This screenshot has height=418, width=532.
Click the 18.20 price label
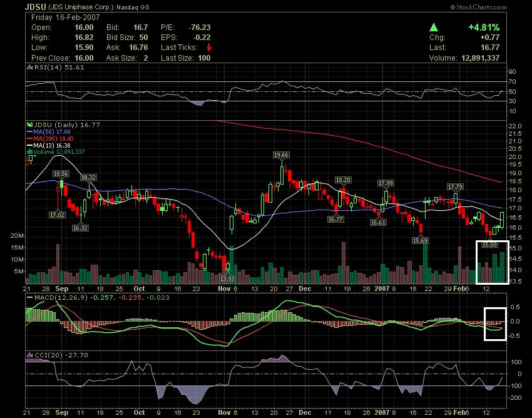coord(343,180)
